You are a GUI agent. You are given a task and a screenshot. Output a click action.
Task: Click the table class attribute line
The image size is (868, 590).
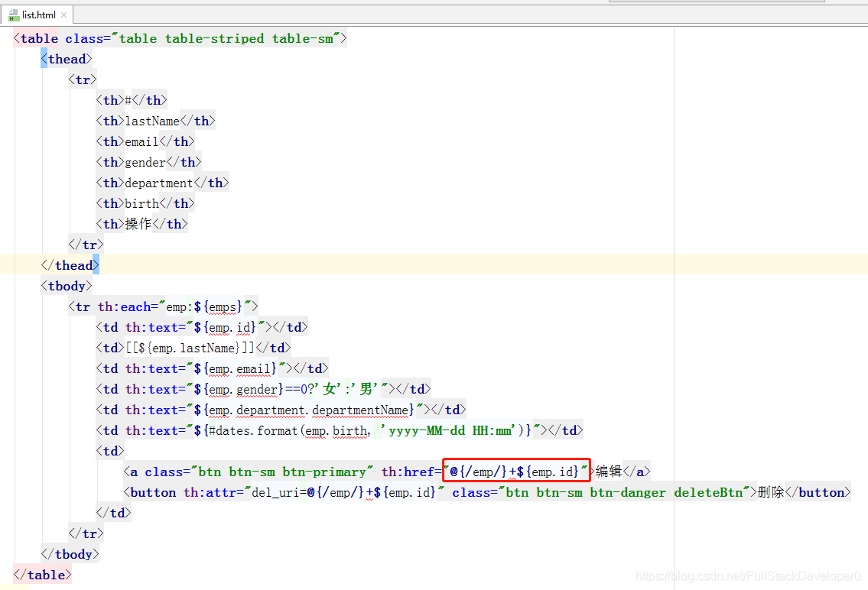click(180, 38)
